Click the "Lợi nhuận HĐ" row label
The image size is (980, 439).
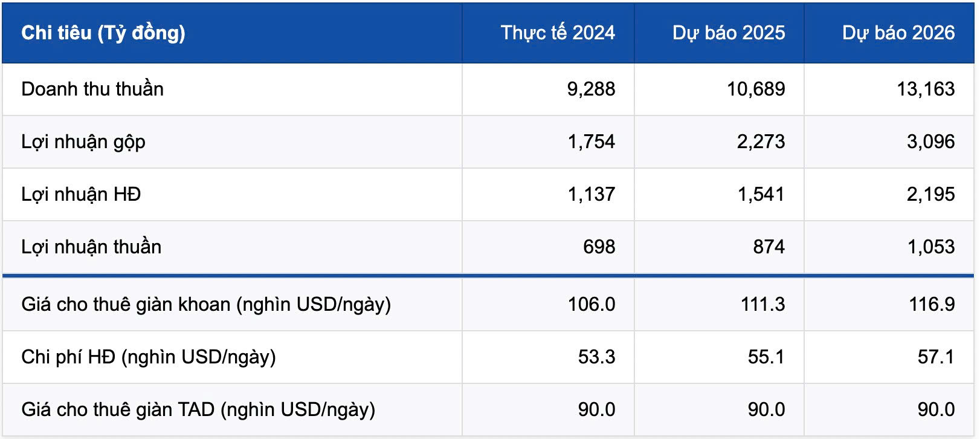click(x=81, y=194)
